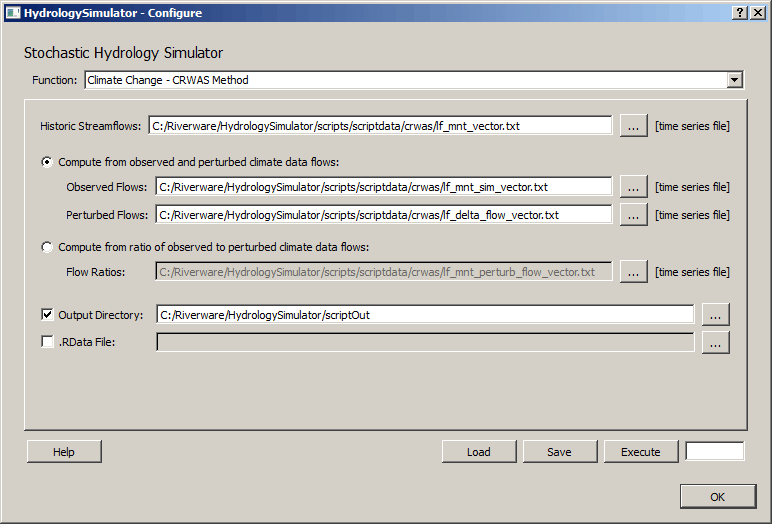The image size is (772, 524).
Task: Click the Function combo box showing CRWAS Method
Action: click(x=414, y=80)
